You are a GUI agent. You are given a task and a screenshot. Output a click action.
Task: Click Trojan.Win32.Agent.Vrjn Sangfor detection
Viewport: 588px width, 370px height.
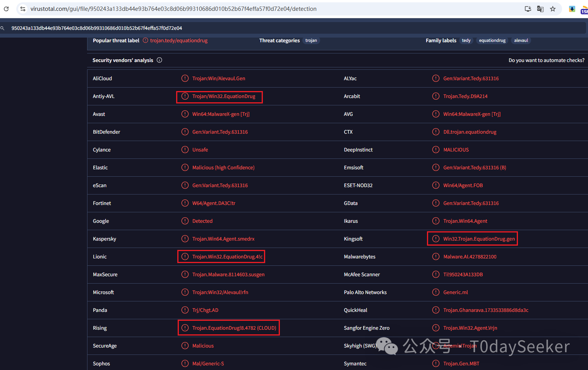[470, 328]
